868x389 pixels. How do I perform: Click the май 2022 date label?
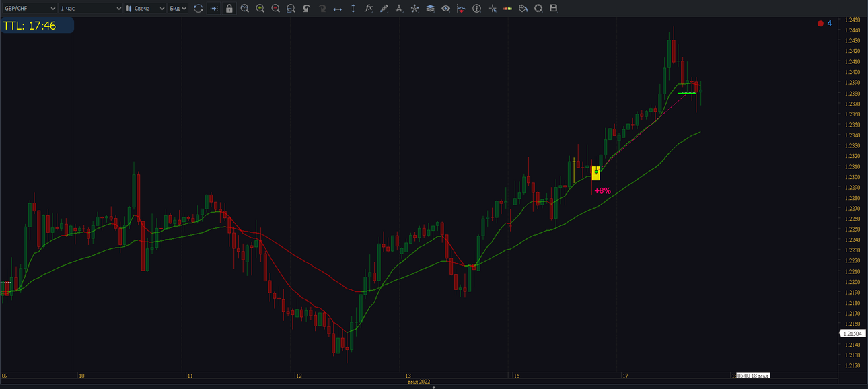point(419,382)
